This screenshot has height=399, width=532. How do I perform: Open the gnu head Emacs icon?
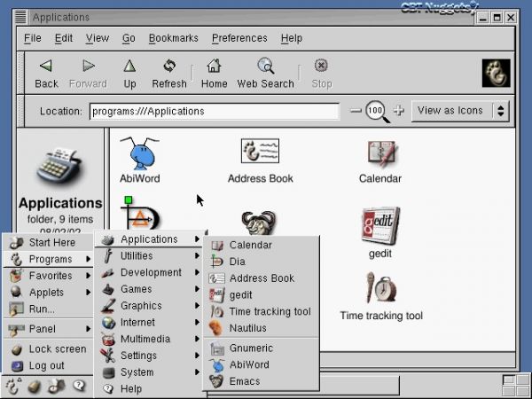pos(259,223)
